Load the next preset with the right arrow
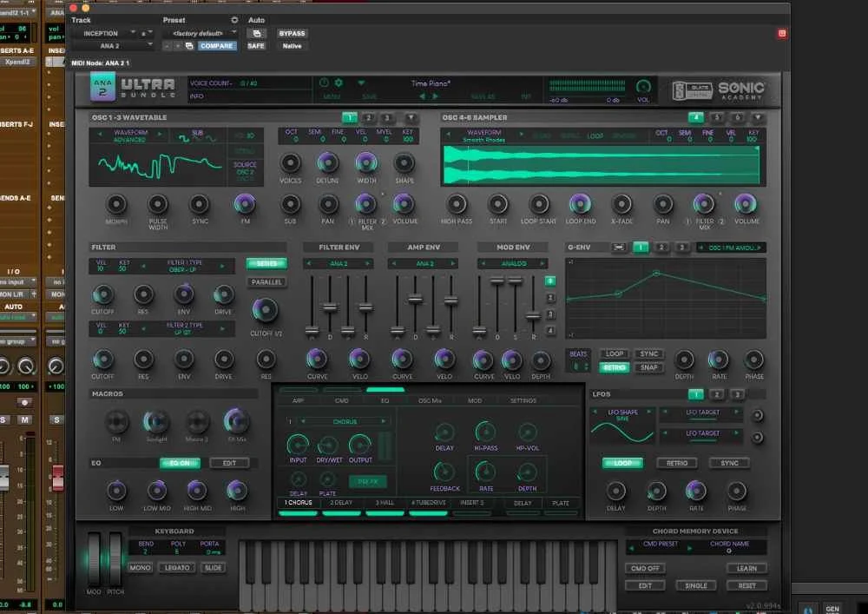The width and height of the screenshot is (868, 614). click(x=435, y=96)
